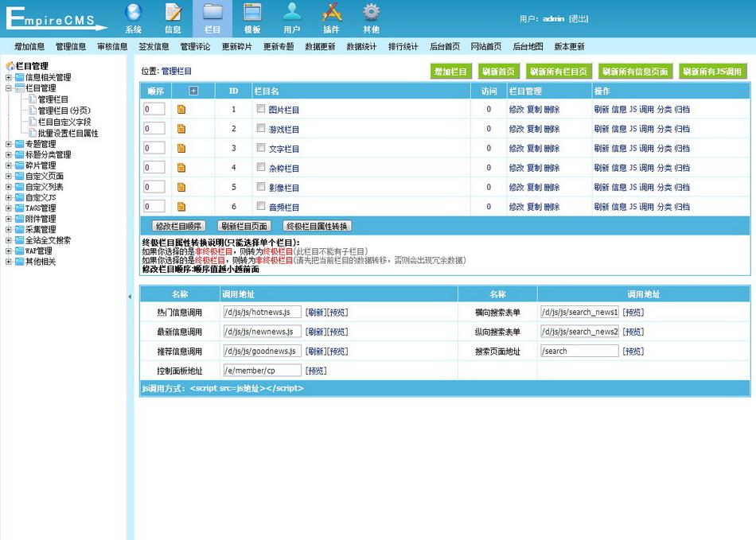This screenshot has height=540, width=756.
Task: Expand the WAP管理 tree node
Action: pos(8,251)
